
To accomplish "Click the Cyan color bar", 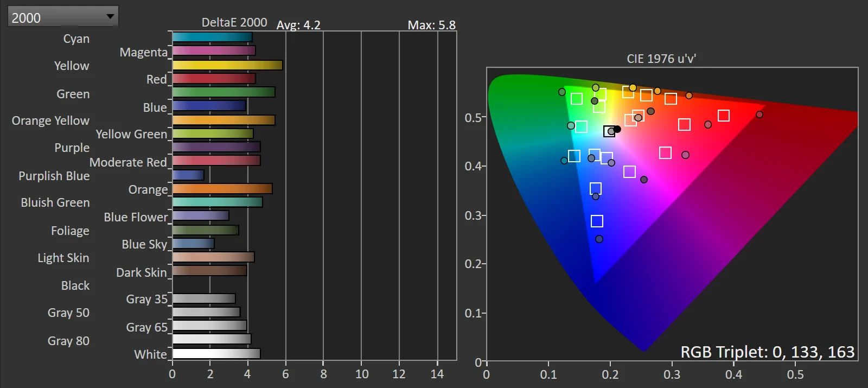I will [x=212, y=37].
